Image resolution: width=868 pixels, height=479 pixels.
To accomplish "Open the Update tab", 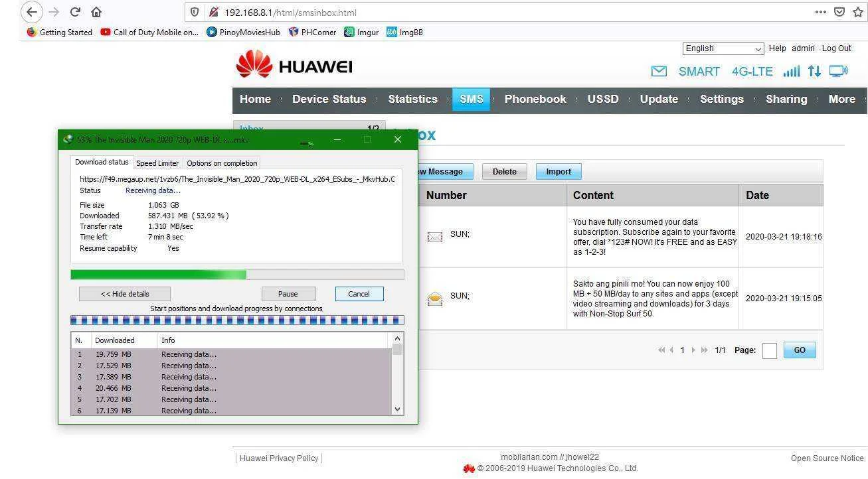I will click(659, 99).
